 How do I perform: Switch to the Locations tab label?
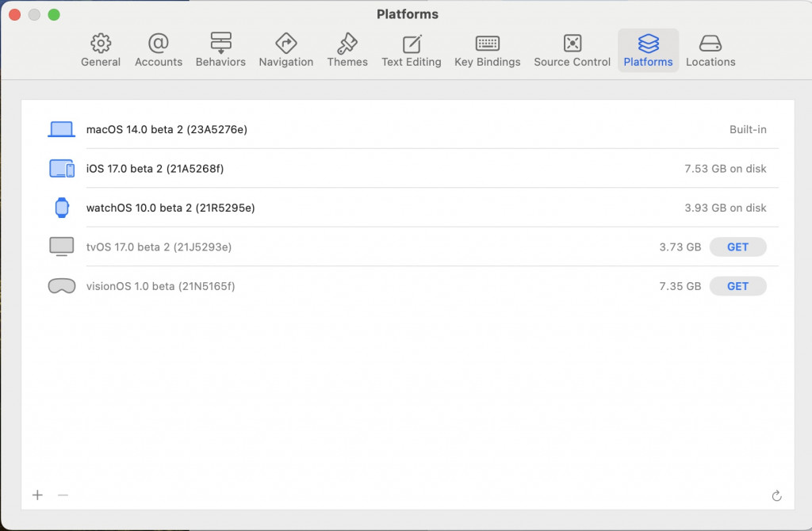710,62
